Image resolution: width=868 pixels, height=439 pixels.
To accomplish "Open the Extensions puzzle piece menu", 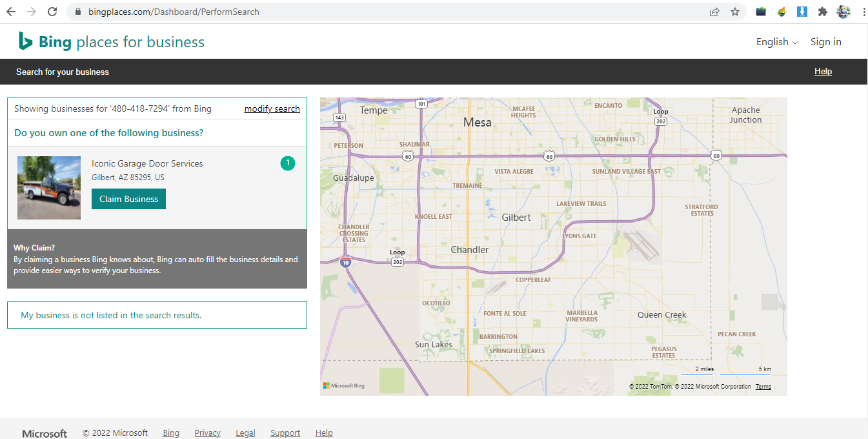I will coord(823,12).
